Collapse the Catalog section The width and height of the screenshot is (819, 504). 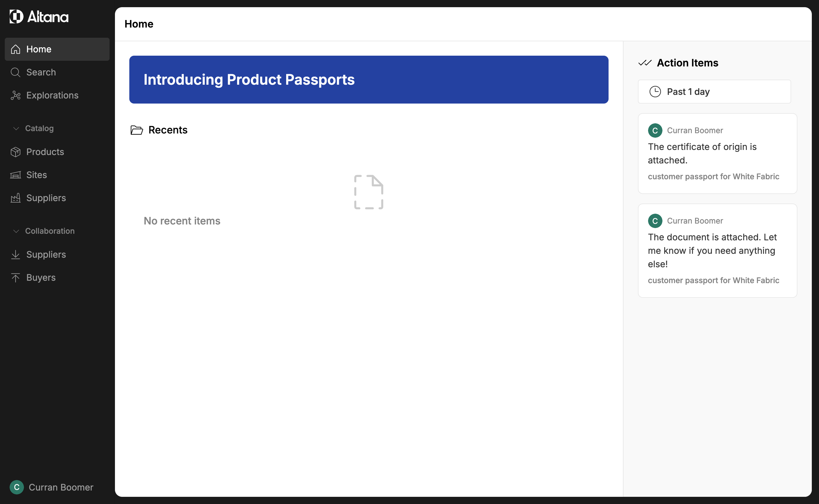[16, 129]
